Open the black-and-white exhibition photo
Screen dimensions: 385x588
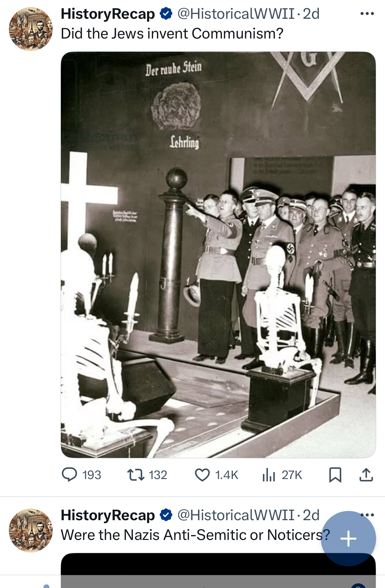218,254
